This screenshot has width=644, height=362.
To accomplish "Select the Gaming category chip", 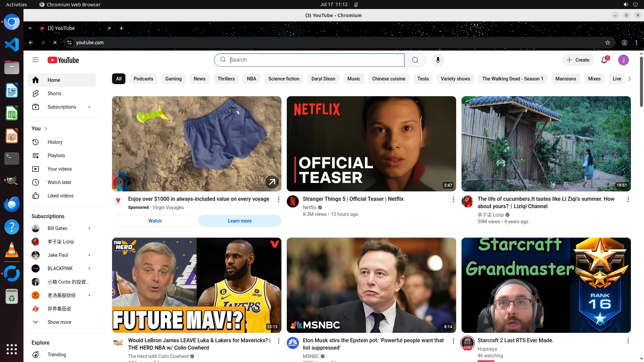I will pos(173,79).
